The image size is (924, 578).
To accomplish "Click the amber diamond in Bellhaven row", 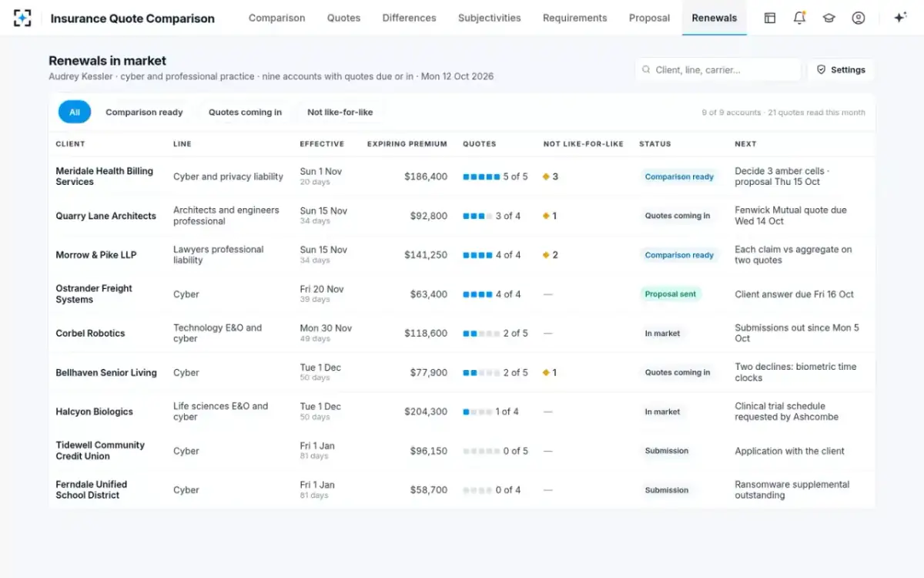I will (546, 372).
